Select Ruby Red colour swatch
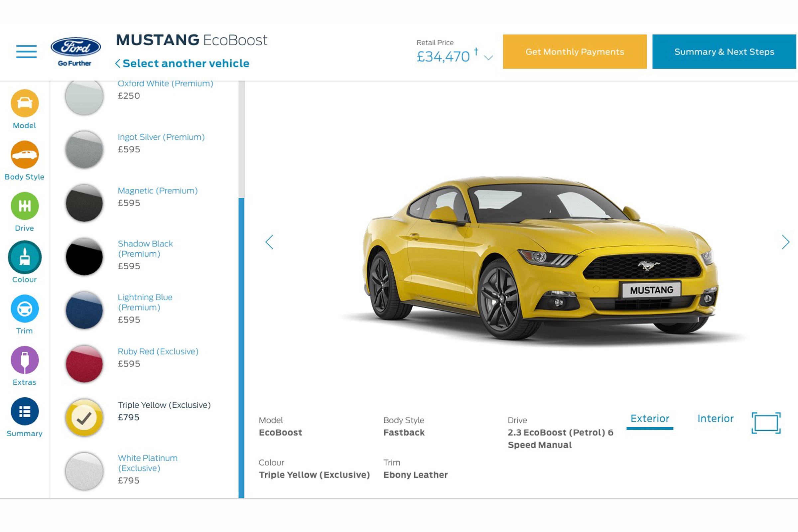 click(x=84, y=364)
